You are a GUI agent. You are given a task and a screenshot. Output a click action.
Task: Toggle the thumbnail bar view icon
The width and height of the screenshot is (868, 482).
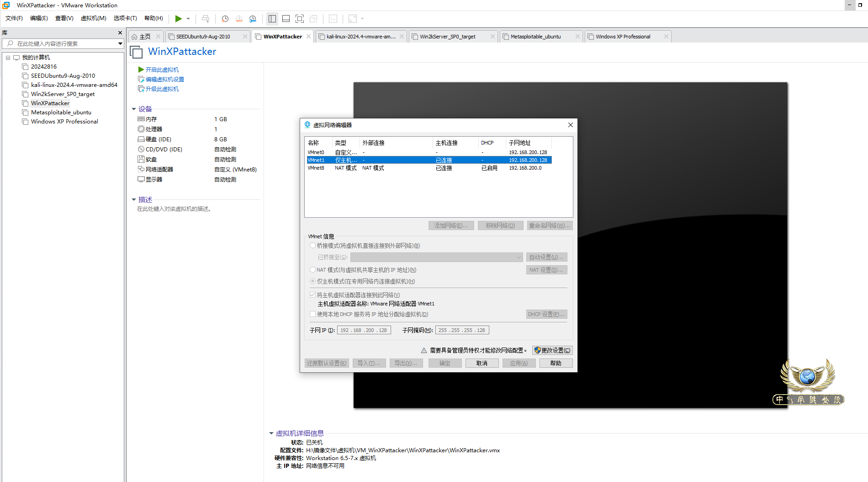[286, 19]
